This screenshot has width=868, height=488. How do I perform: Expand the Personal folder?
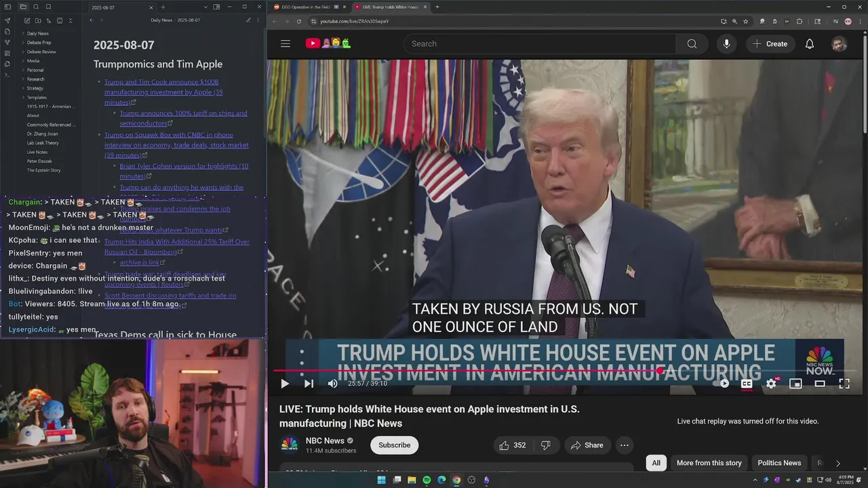(x=35, y=70)
